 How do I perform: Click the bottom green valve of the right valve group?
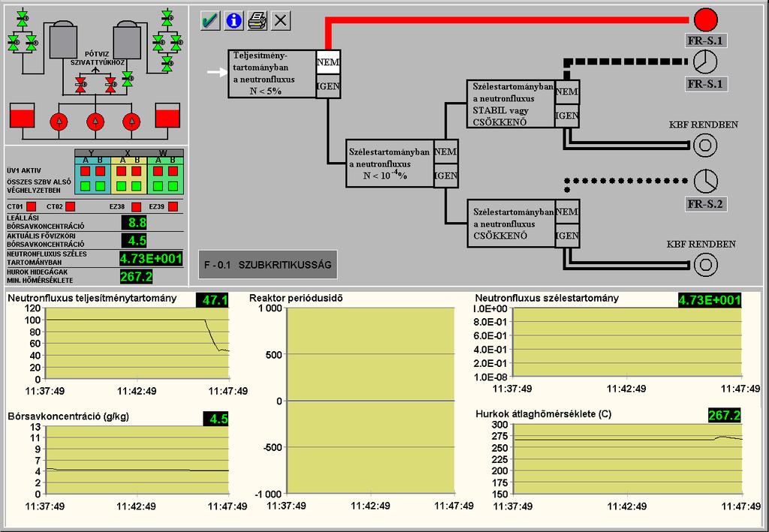click(167, 63)
